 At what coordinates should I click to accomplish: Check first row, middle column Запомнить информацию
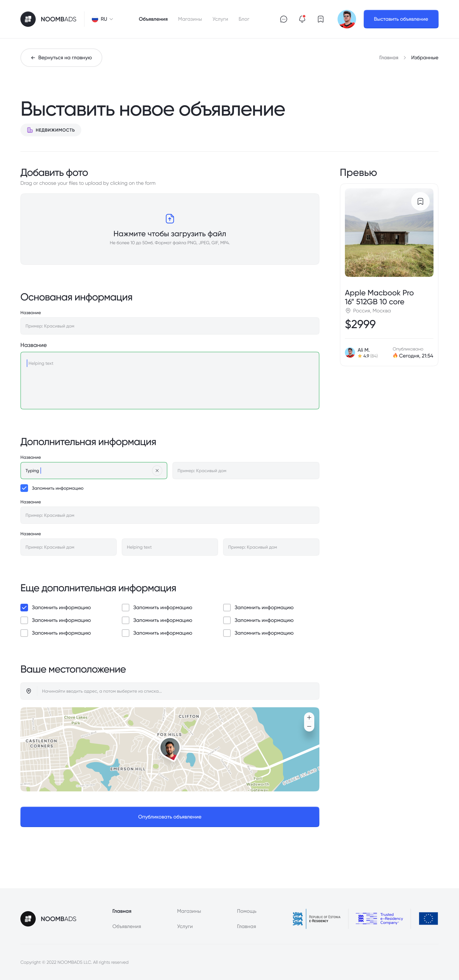(x=126, y=608)
